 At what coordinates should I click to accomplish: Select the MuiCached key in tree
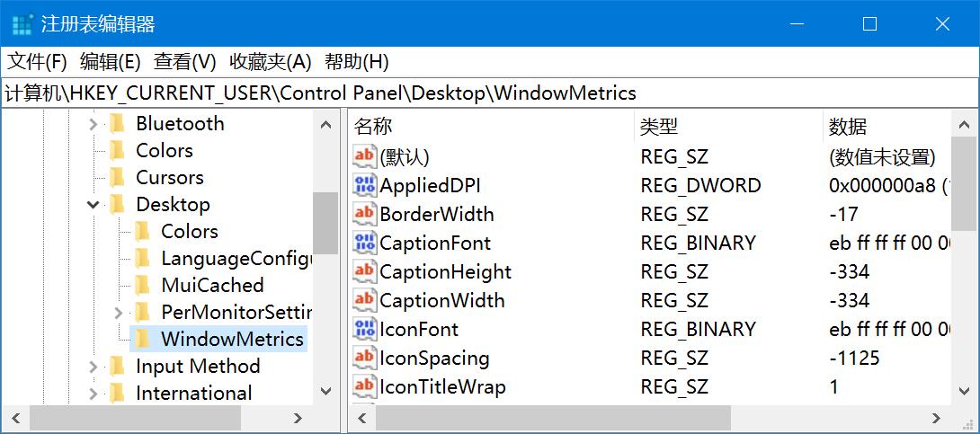212,286
